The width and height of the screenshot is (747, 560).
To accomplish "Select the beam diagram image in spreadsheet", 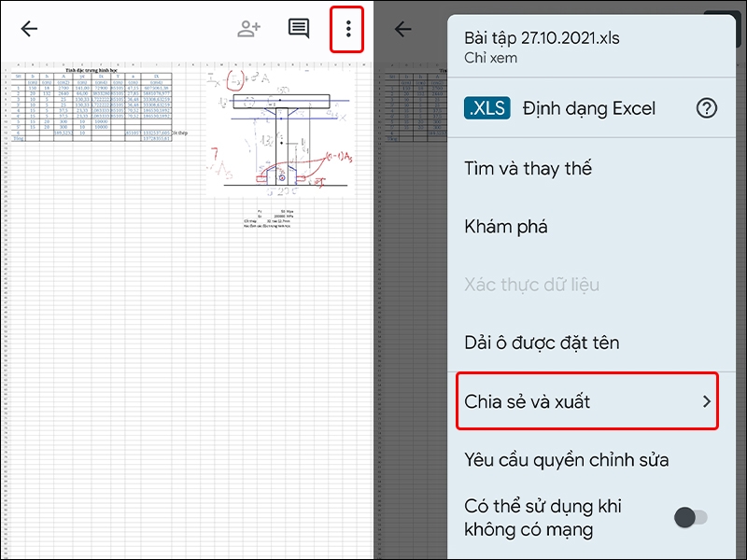I will pos(281,133).
